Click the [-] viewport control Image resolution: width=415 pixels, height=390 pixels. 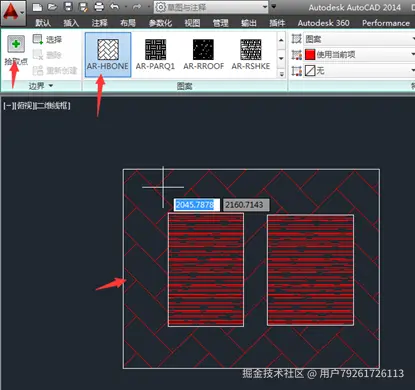point(8,106)
